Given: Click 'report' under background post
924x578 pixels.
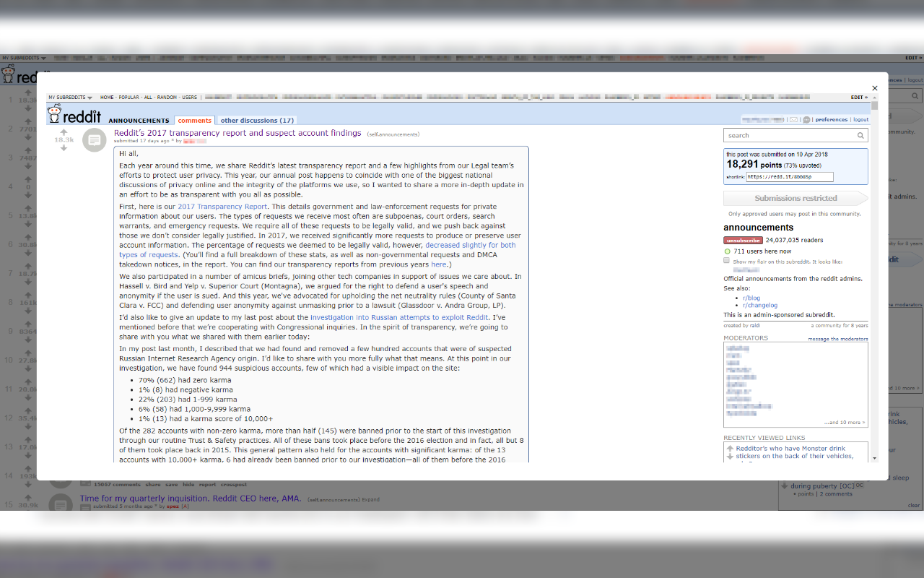Looking at the screenshot, I should [207, 485].
